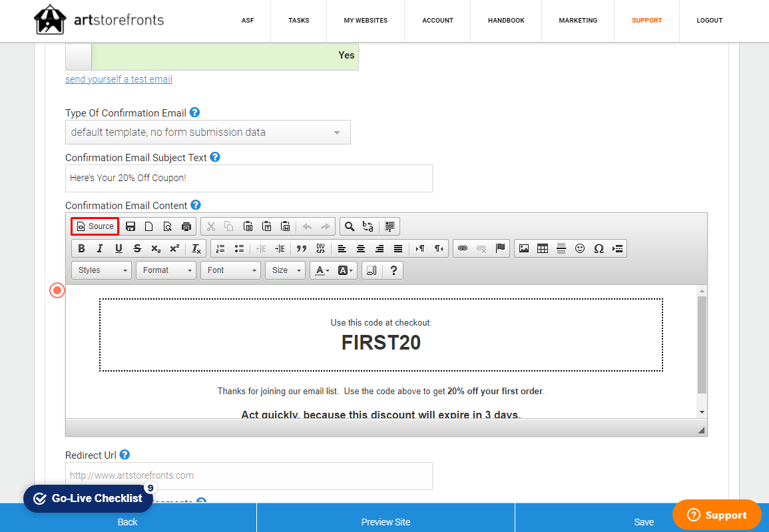Insert a Page Break
Viewport: 769px width, 532px height.
(617, 248)
